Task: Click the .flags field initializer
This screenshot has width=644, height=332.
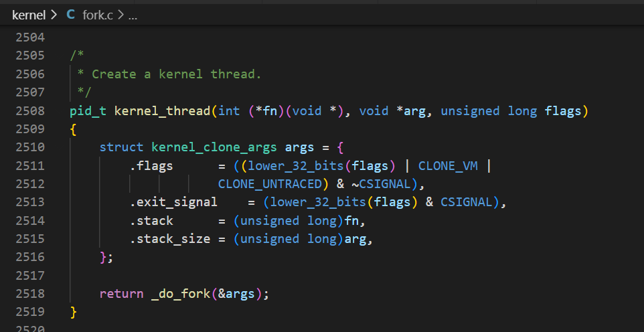Action: (x=151, y=165)
